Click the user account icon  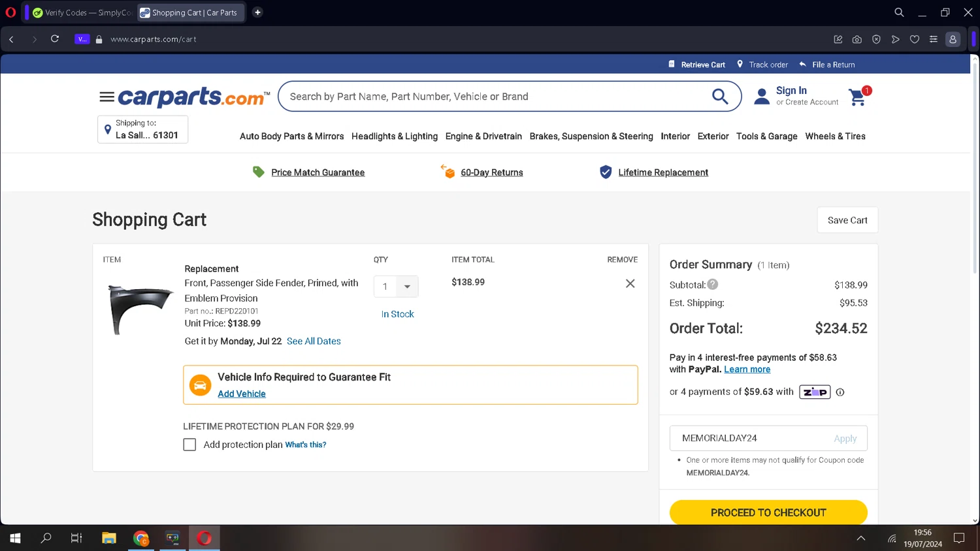[x=762, y=97]
